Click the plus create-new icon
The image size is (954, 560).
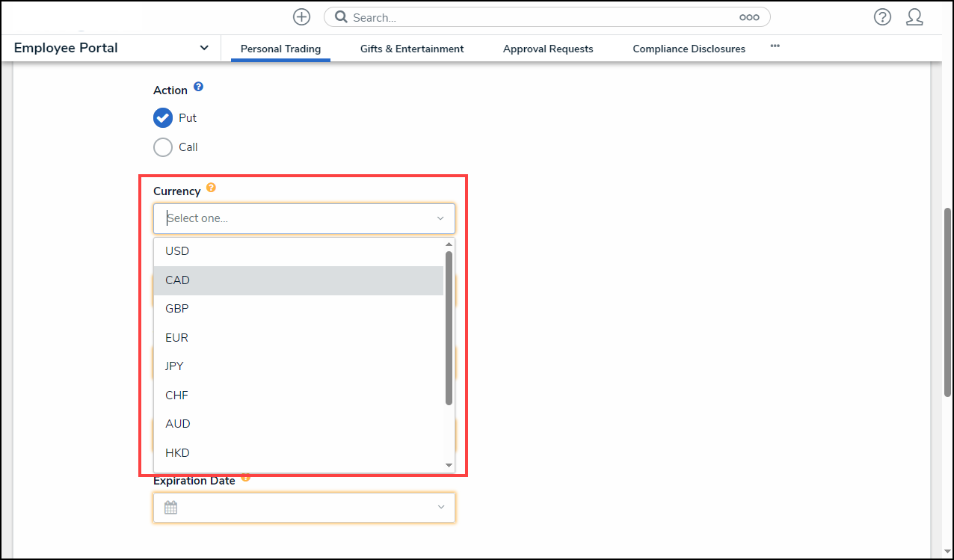[x=301, y=17]
